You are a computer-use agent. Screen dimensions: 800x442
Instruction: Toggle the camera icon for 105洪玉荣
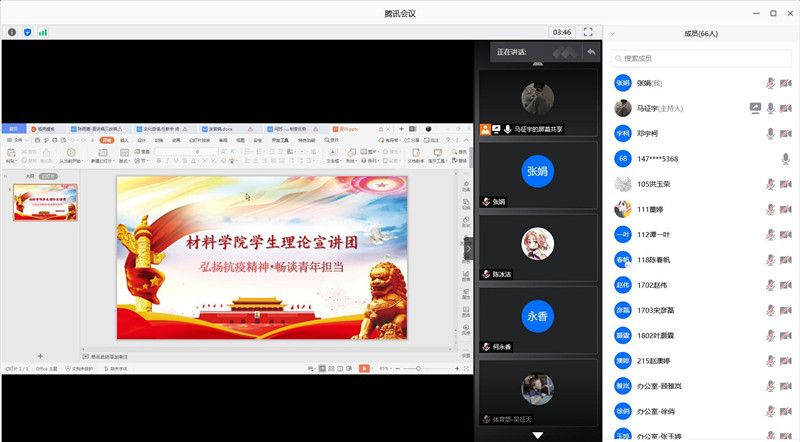[786, 184]
